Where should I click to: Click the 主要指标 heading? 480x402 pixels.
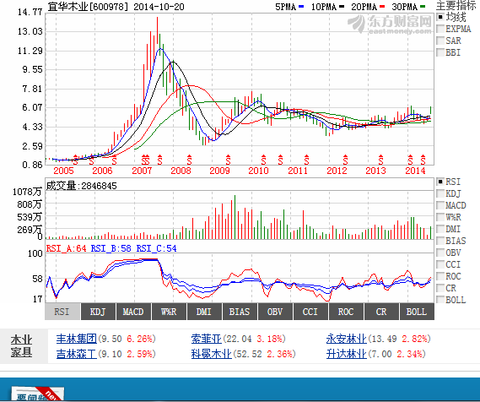coord(456,5)
